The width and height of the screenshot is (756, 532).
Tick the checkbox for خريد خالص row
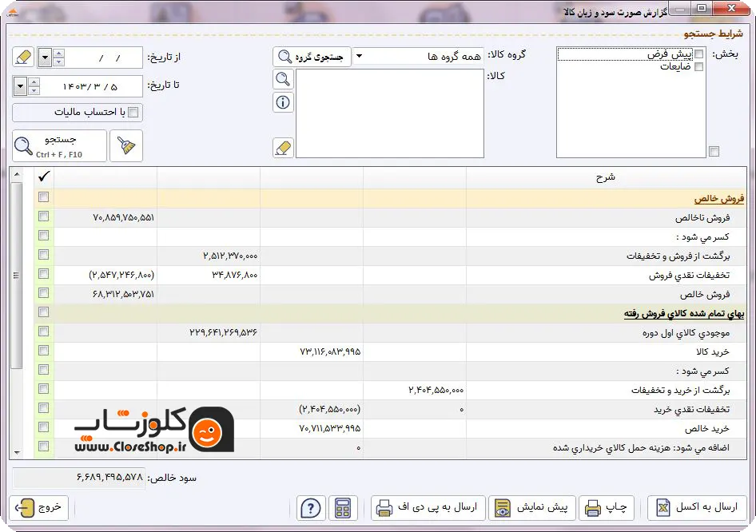pyautogui.click(x=43, y=427)
